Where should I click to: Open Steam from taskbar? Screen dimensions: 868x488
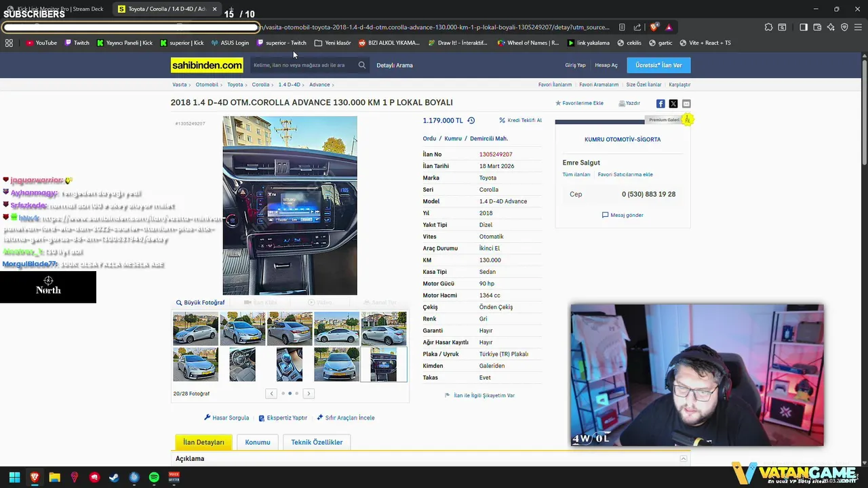pos(114,477)
